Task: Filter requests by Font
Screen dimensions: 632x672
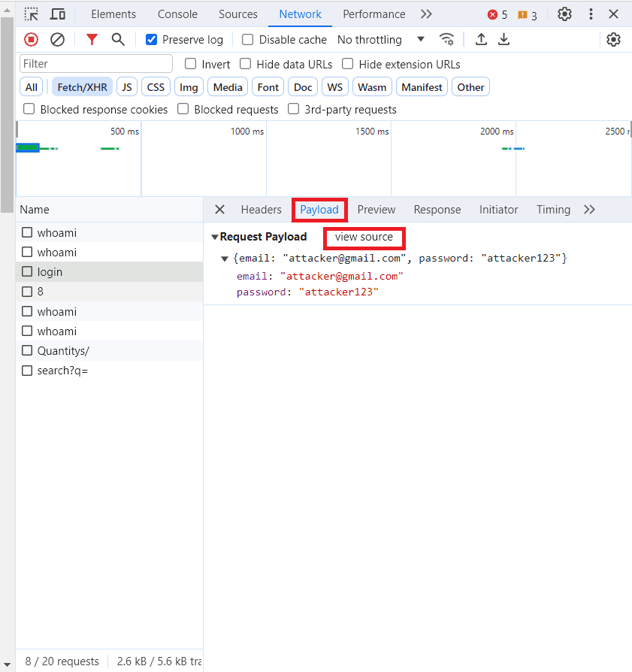Action: pos(268,87)
